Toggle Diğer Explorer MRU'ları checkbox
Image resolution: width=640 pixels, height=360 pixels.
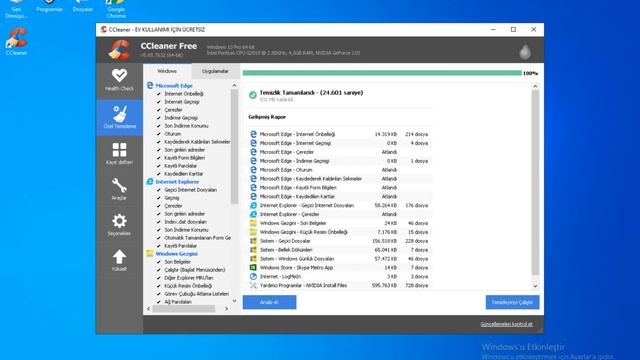click(x=159, y=278)
